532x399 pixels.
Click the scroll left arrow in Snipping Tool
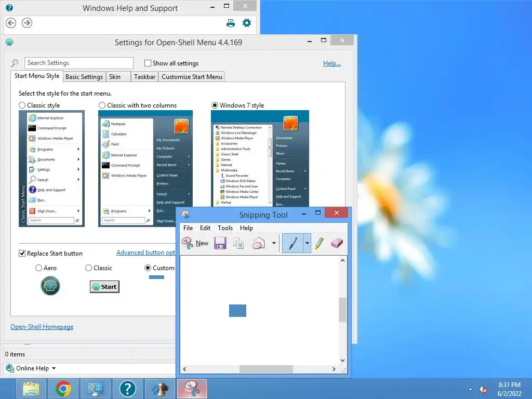(184, 369)
